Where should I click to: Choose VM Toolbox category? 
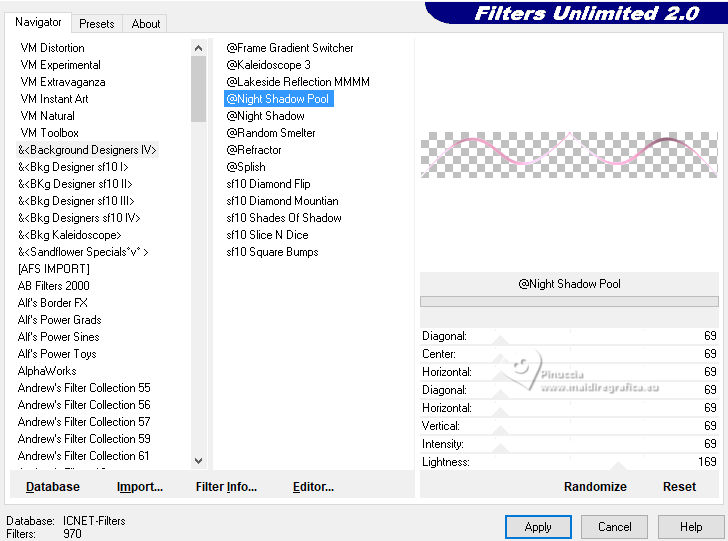pyautogui.click(x=49, y=133)
